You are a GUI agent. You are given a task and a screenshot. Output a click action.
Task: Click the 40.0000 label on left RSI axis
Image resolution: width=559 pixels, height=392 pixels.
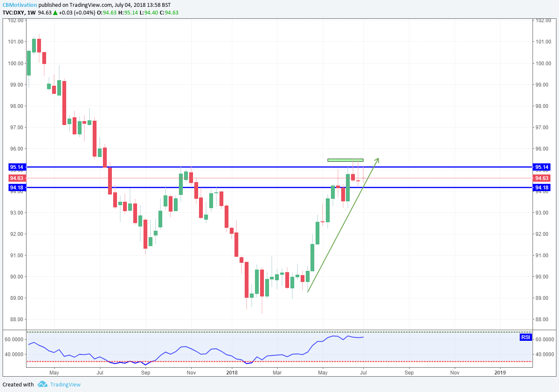pos(14,354)
